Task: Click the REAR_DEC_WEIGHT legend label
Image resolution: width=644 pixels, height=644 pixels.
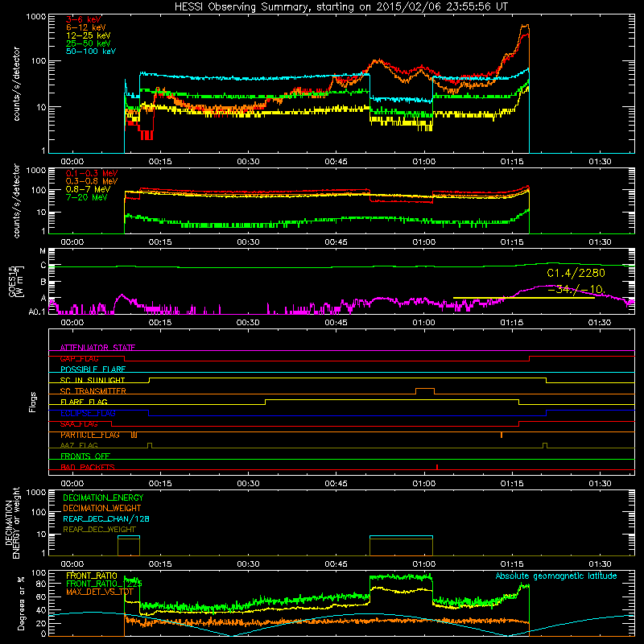Action: pyautogui.click(x=99, y=530)
